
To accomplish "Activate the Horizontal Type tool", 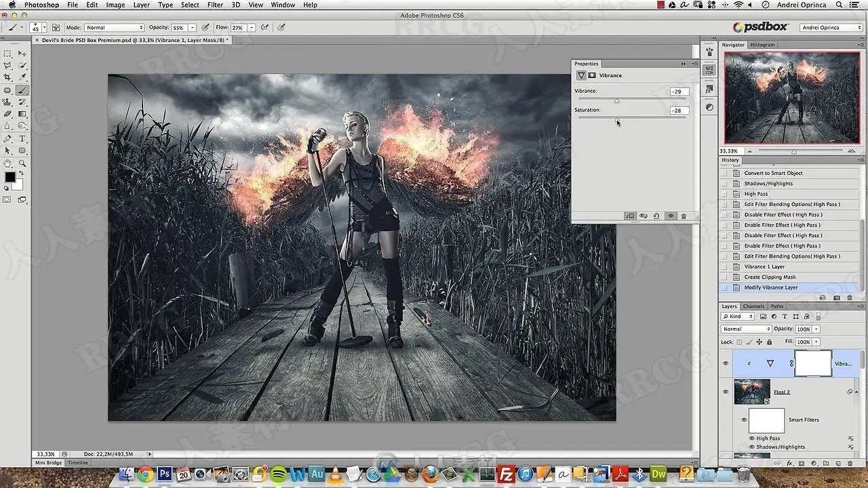I will (x=22, y=138).
